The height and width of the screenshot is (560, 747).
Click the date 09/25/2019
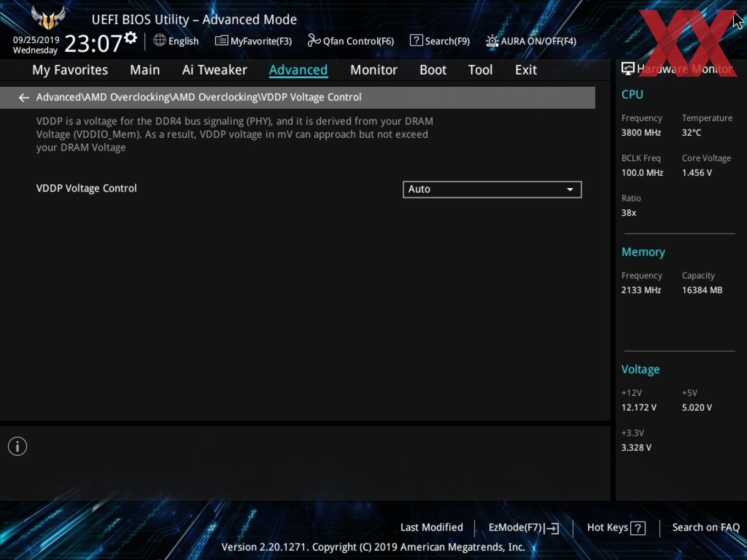[36, 40]
